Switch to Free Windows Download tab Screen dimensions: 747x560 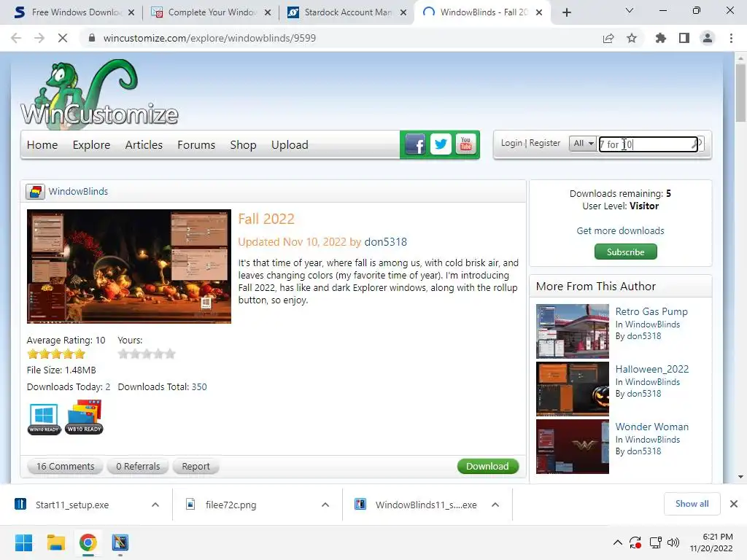coord(74,12)
